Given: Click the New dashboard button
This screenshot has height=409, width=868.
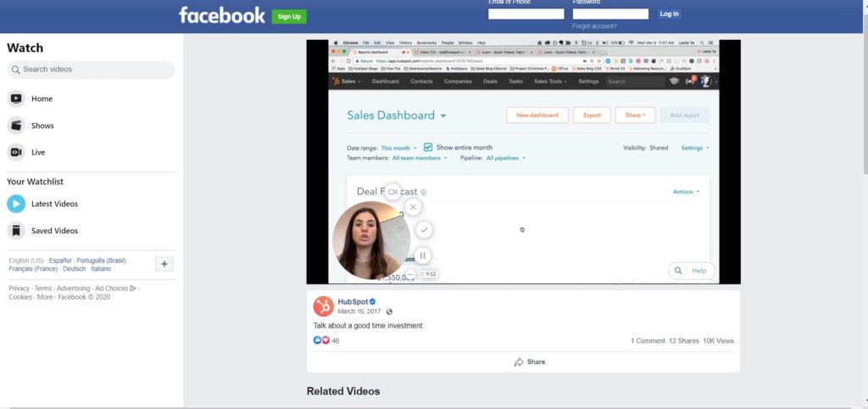Looking at the screenshot, I should [537, 115].
